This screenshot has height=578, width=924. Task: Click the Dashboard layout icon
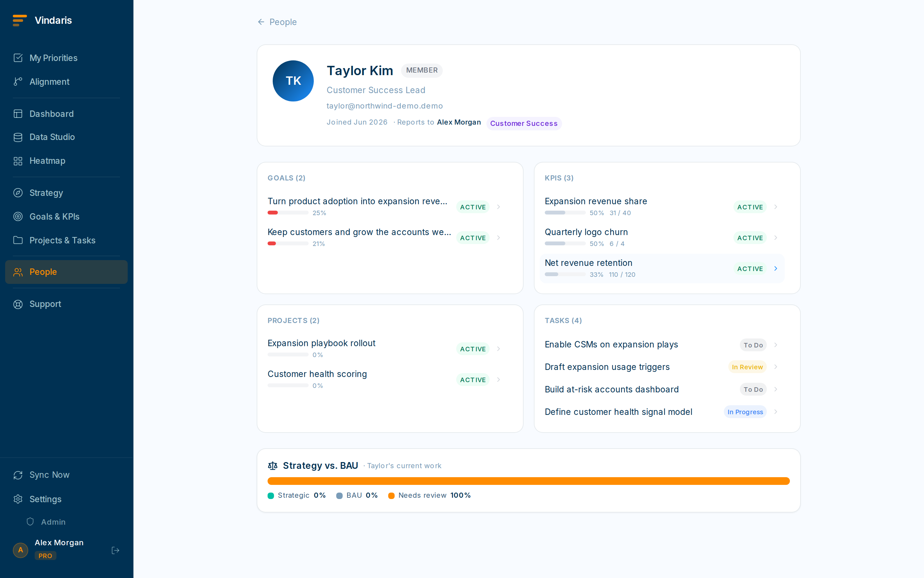[18, 114]
